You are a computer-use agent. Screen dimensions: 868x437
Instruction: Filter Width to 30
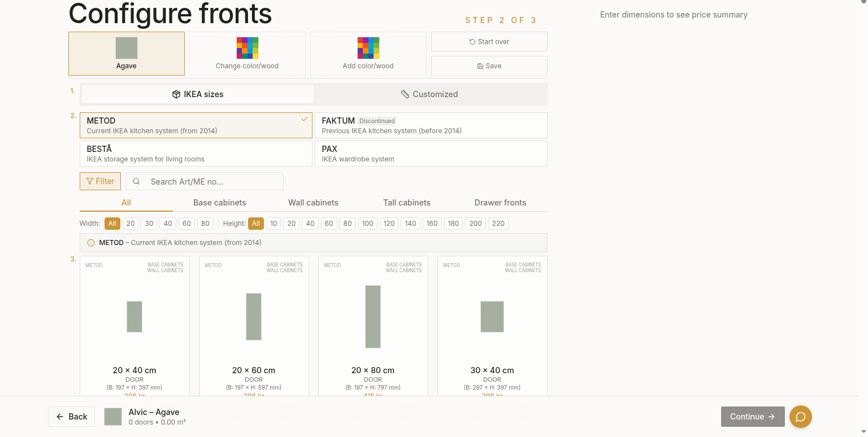pos(149,224)
